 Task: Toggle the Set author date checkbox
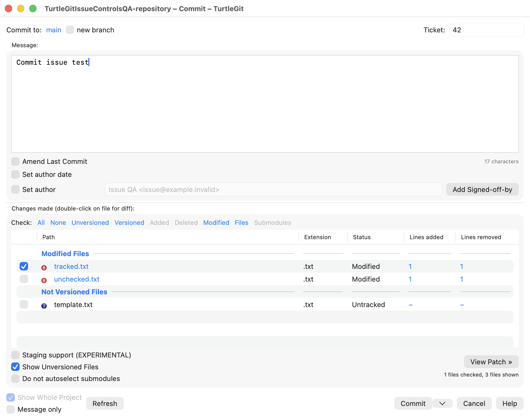pos(15,174)
